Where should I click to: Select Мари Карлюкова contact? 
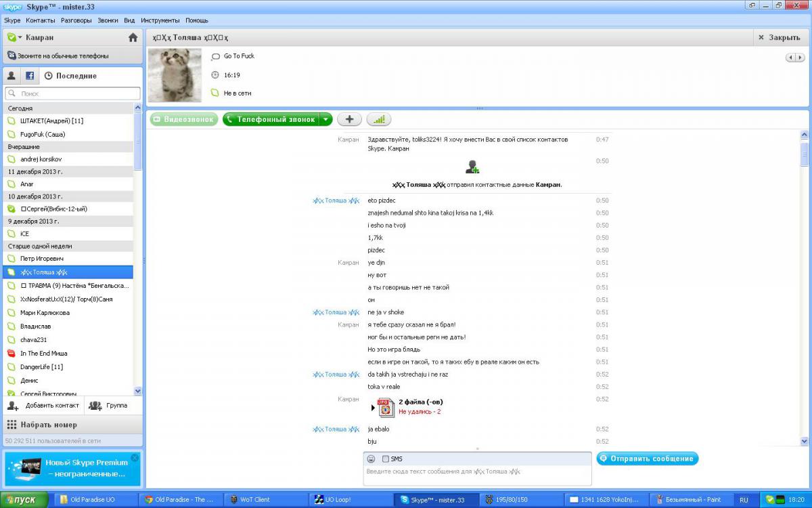[69, 312]
